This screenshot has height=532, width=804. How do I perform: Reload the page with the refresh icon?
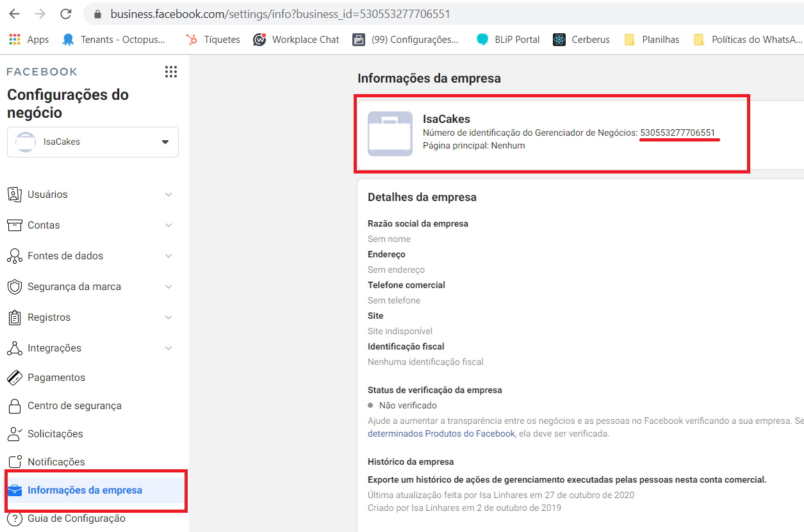pos(65,13)
